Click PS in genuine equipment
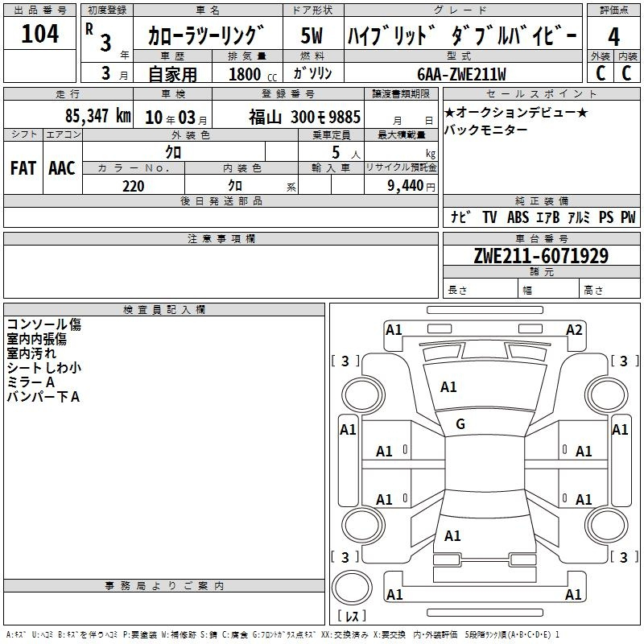The width and height of the screenshot is (644, 644). tap(606, 217)
